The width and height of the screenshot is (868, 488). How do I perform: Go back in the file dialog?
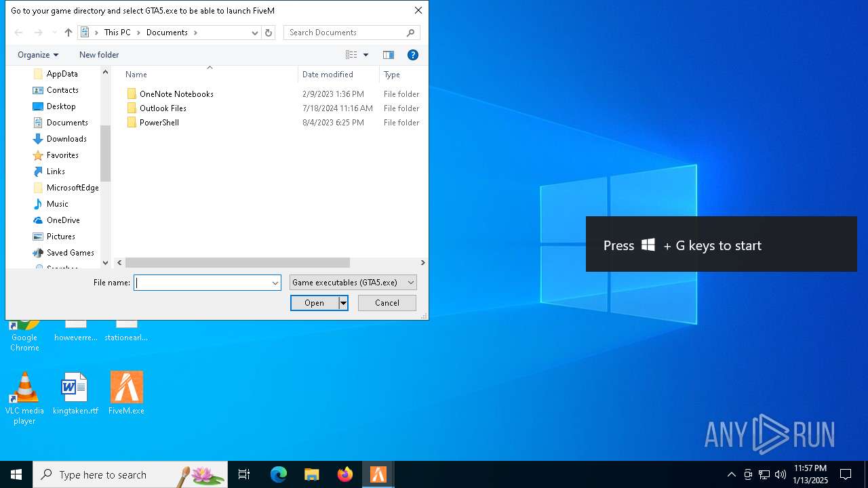coord(19,33)
